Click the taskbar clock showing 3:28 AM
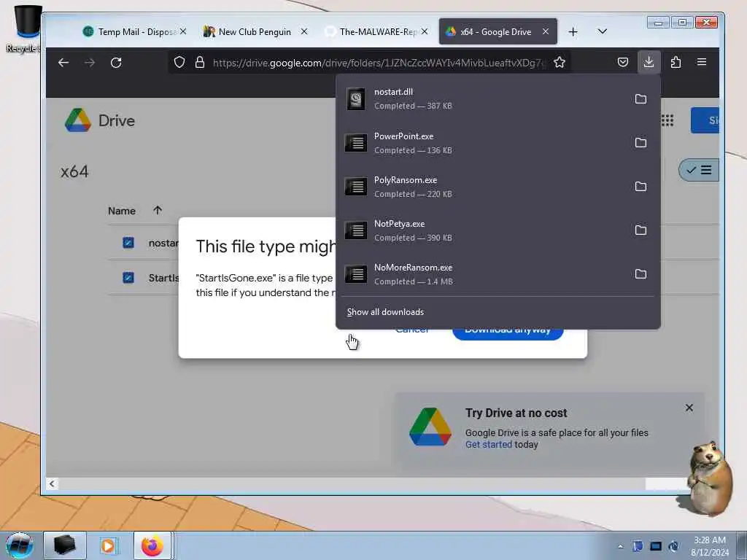 tap(709, 546)
